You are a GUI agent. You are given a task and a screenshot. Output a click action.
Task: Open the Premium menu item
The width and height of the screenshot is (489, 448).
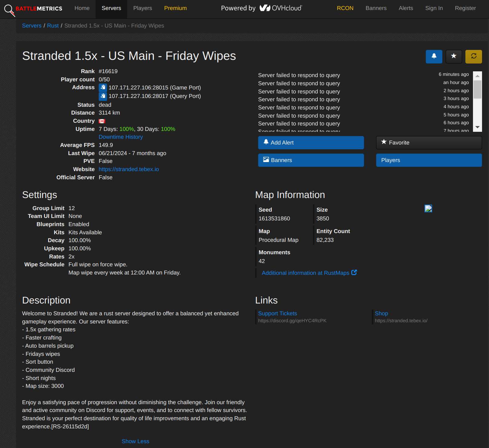tap(176, 8)
